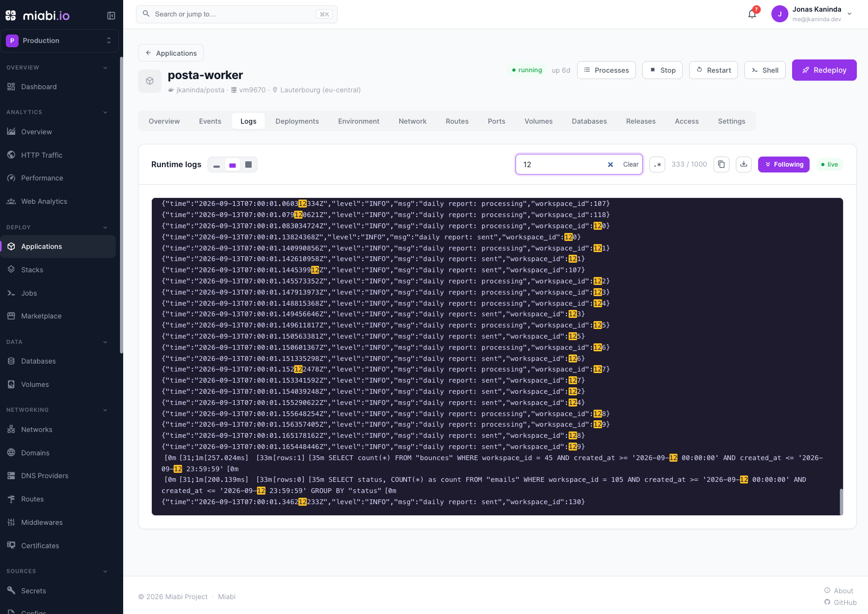Open the Jonas Kaninda account menu
868x614 pixels.
click(812, 14)
